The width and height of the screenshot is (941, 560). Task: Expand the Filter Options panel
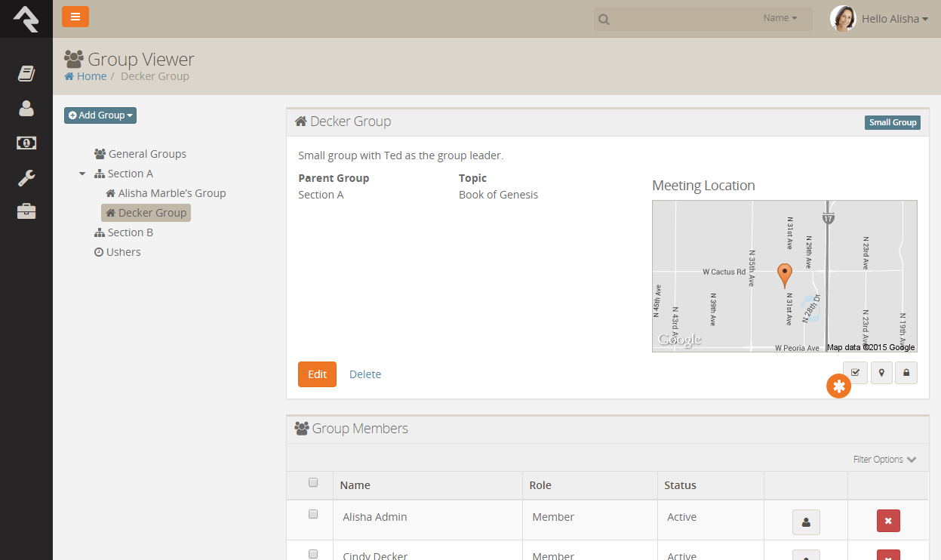[x=884, y=460]
